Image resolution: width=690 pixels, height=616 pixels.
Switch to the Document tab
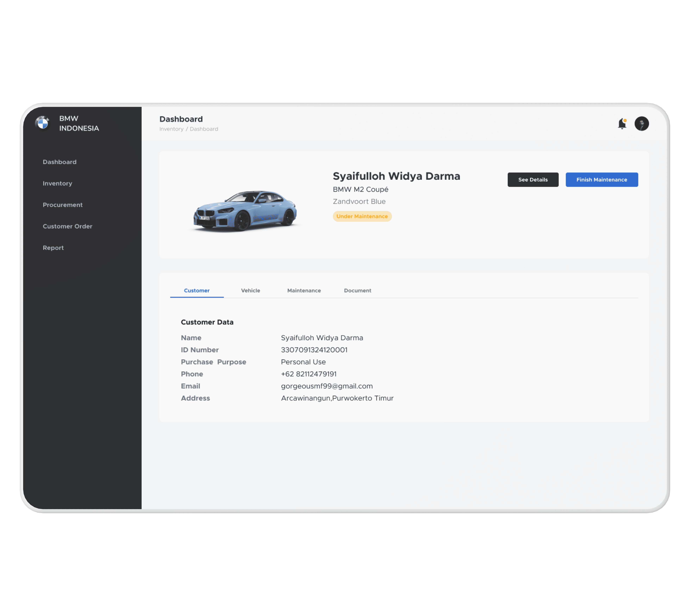coord(357,291)
